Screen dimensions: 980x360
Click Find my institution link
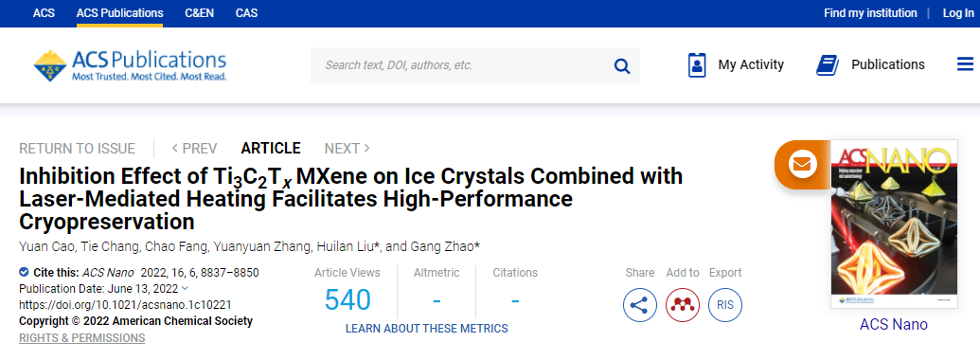point(870,13)
